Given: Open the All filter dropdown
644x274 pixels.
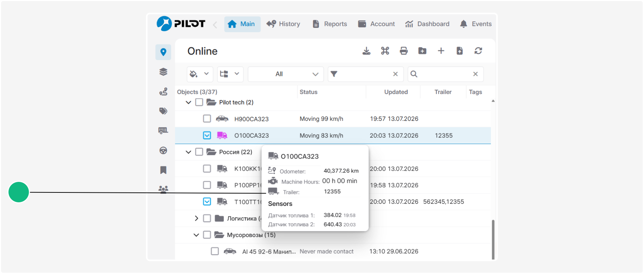Looking at the screenshot, I should click(286, 74).
